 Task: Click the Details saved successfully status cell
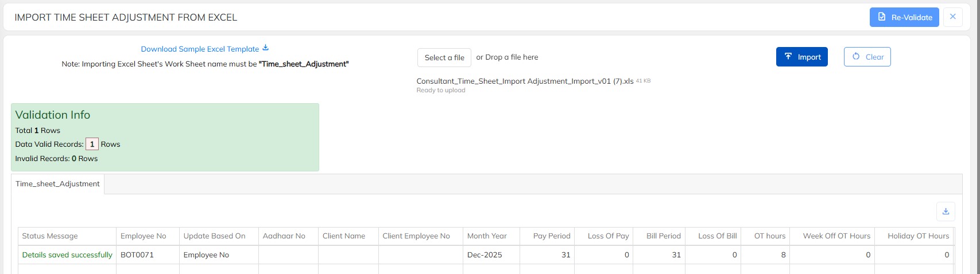(67, 255)
